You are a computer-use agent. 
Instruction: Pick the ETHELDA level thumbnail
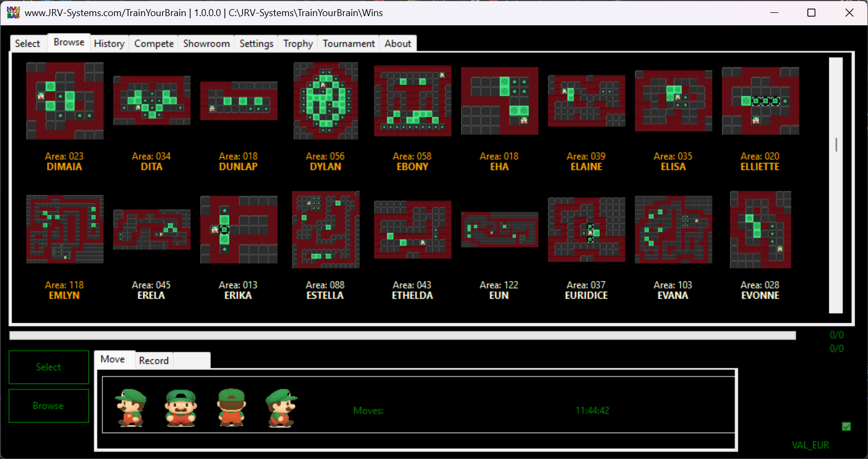413,230
